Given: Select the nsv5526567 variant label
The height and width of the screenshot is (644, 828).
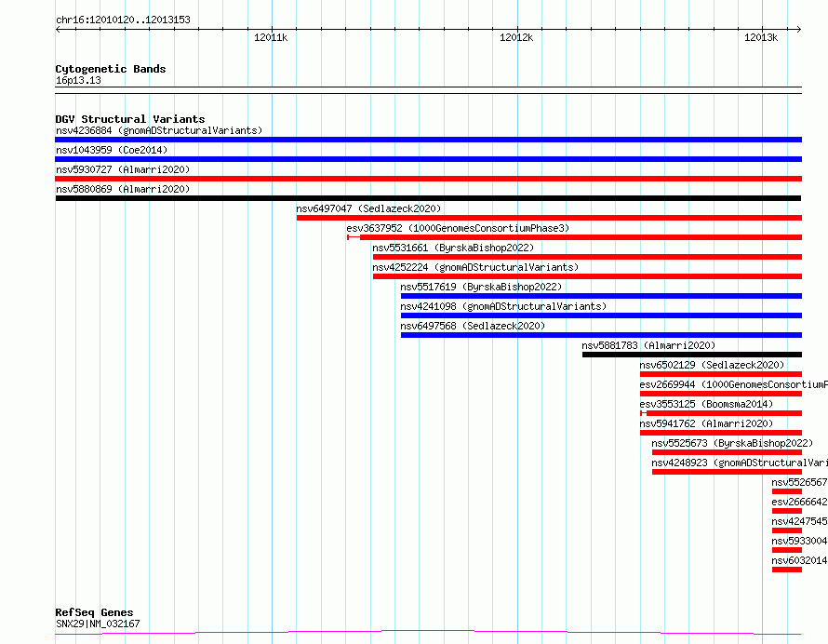Looking at the screenshot, I should pyautogui.click(x=799, y=482).
